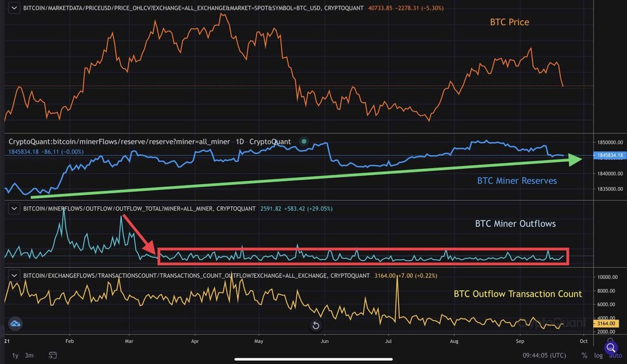Click outflow value 2591.82
This screenshot has width=627, height=364.
click(x=270, y=209)
